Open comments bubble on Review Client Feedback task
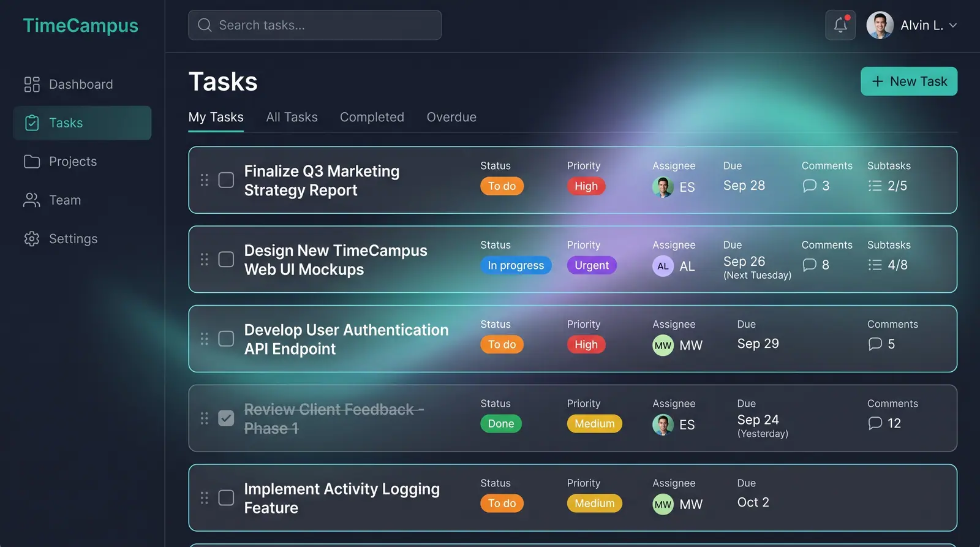Viewport: 980px width, 547px height. (x=875, y=423)
